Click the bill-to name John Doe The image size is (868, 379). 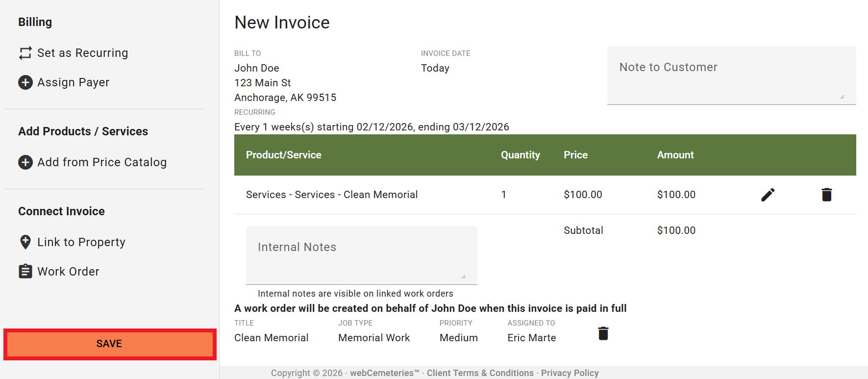pyautogui.click(x=257, y=68)
